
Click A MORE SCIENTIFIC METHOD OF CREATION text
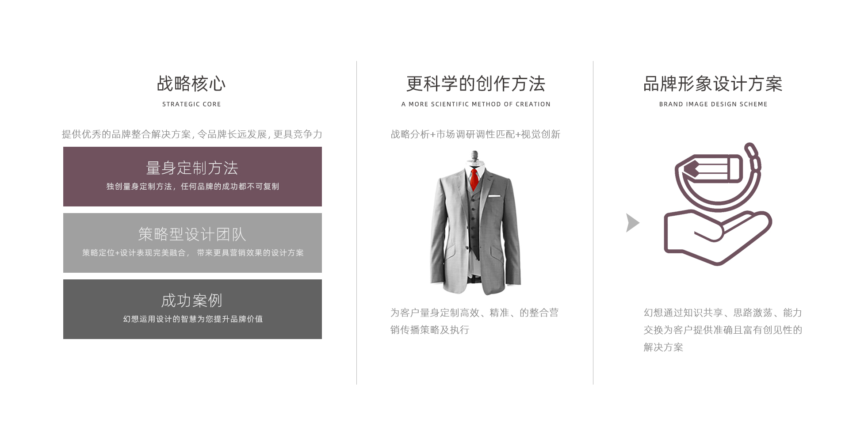(476, 104)
